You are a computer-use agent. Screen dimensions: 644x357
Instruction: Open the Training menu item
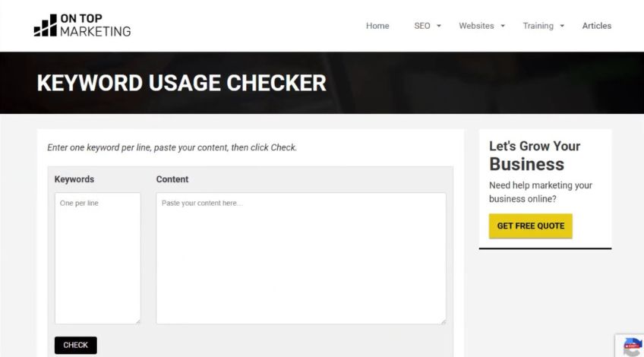pos(538,26)
